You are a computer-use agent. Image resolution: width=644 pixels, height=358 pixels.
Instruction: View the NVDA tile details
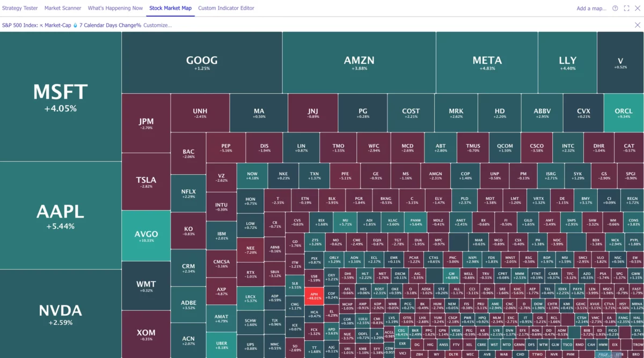pos(60,314)
